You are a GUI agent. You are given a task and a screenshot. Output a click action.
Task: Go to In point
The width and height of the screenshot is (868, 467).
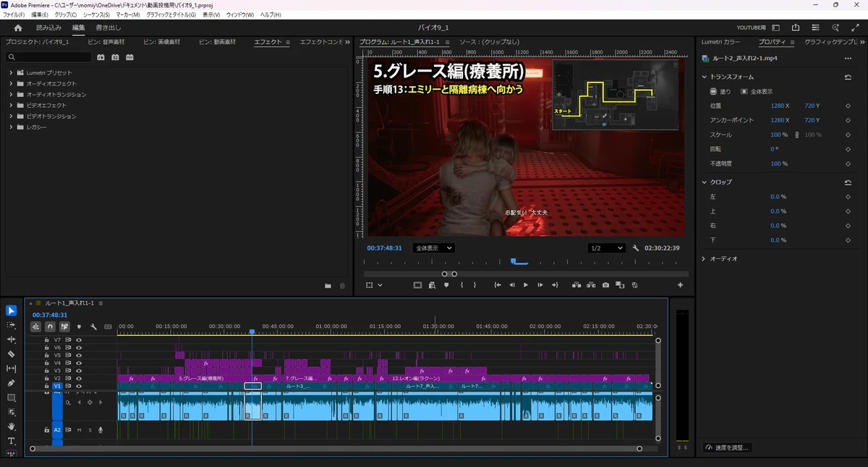(498, 285)
